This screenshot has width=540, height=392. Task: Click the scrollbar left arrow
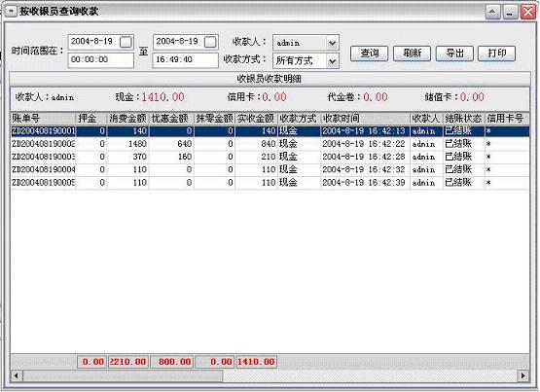[x=17, y=375]
